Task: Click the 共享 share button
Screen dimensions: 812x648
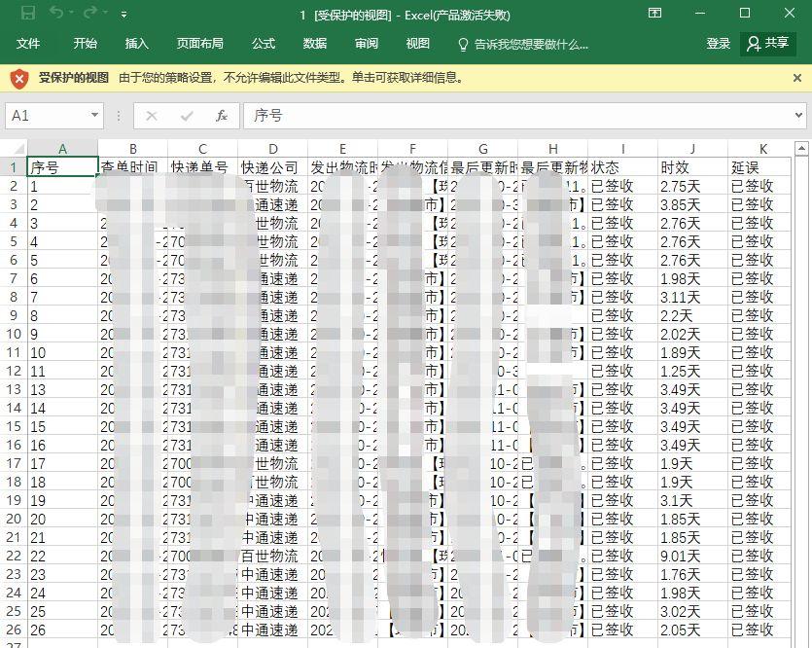Action: [x=768, y=43]
